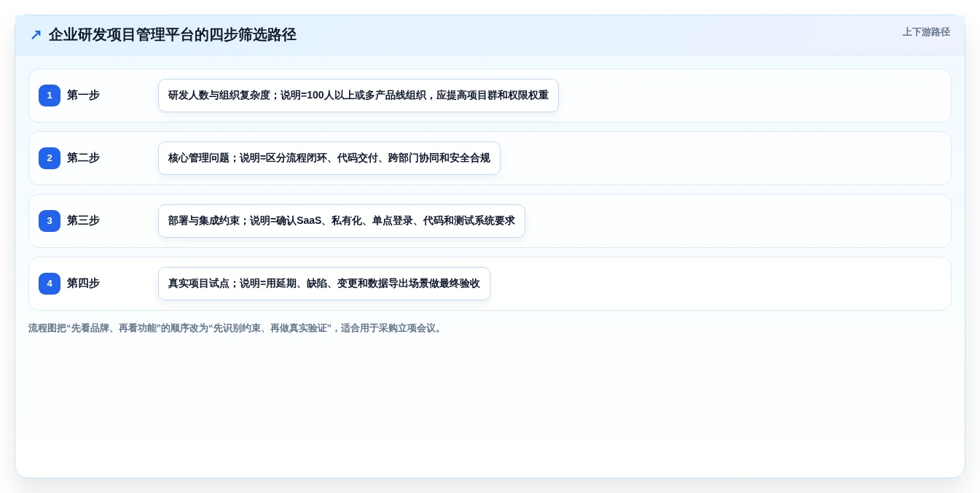980x493 pixels.
Task: Click the 部署与集成约束 description box
Action: [342, 221]
